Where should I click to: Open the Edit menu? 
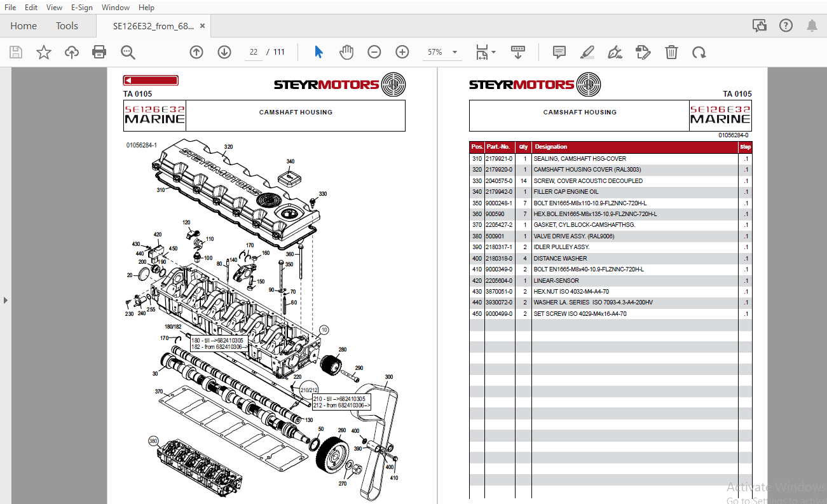point(31,7)
